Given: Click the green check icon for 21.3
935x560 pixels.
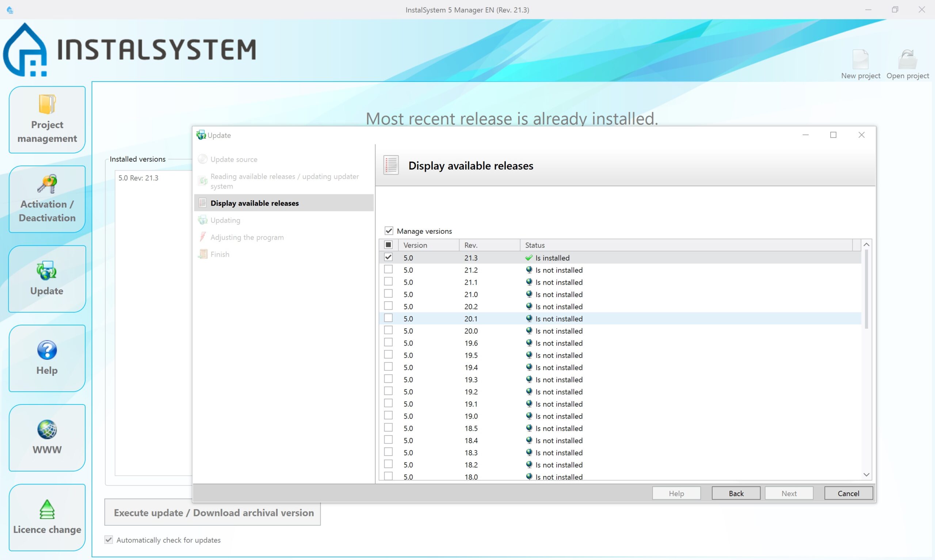Looking at the screenshot, I should pos(529,258).
